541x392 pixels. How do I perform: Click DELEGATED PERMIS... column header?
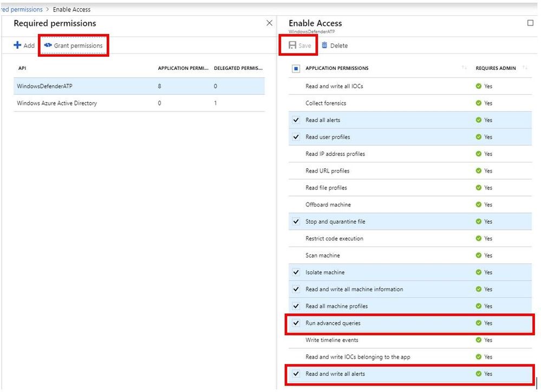238,68
